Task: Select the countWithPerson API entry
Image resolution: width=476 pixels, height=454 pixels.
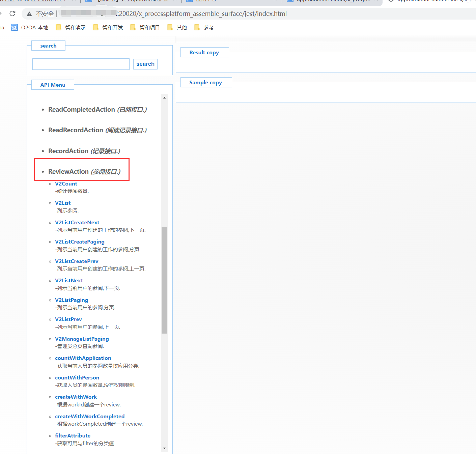Action: (77, 378)
